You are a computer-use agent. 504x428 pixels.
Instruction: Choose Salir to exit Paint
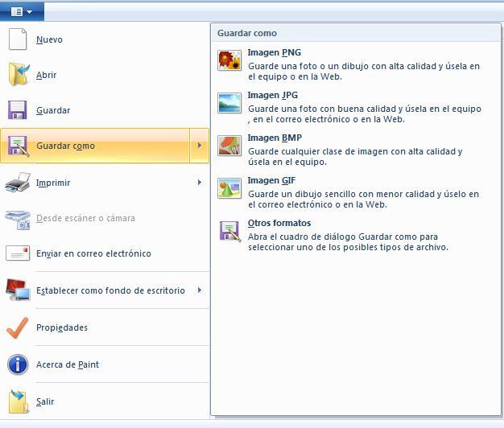(x=45, y=401)
